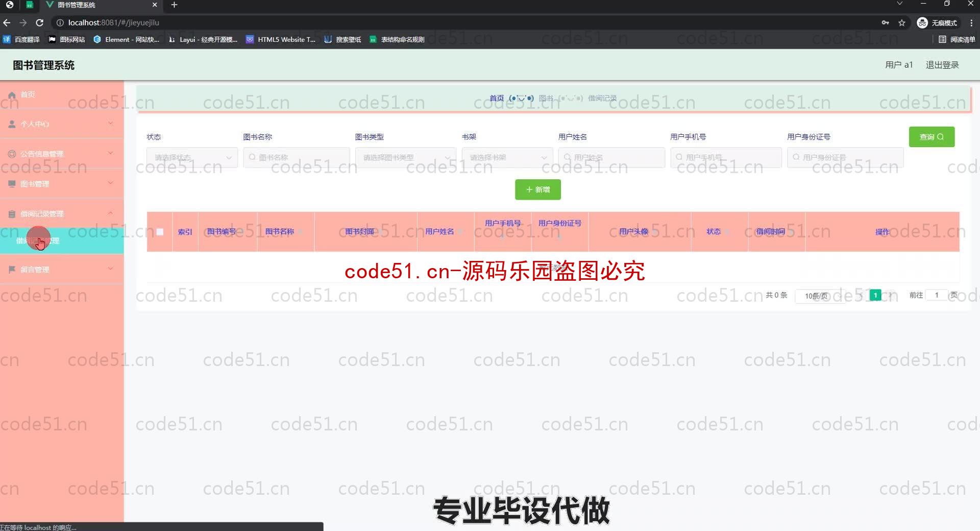Collapse the 借阅记录管理 submenu chevron
980x531 pixels.
[x=110, y=213]
